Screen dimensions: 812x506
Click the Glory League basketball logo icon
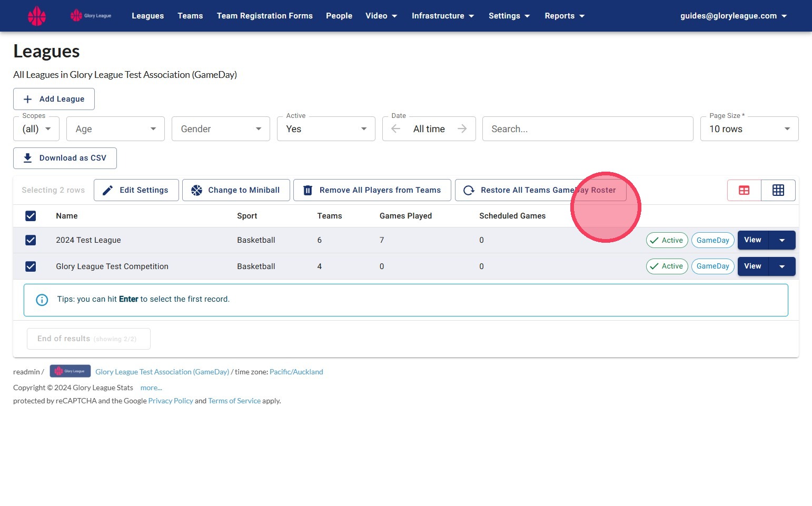[x=37, y=16]
